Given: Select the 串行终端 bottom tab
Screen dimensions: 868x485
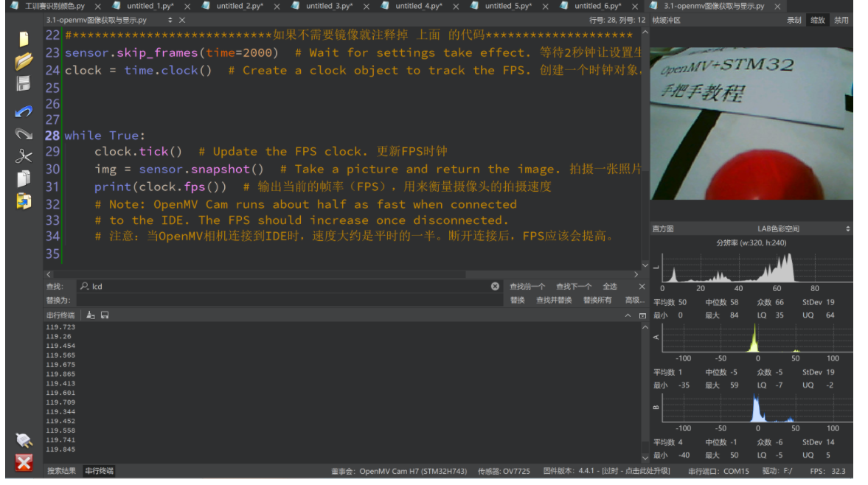Looking at the screenshot, I should (x=99, y=470).
